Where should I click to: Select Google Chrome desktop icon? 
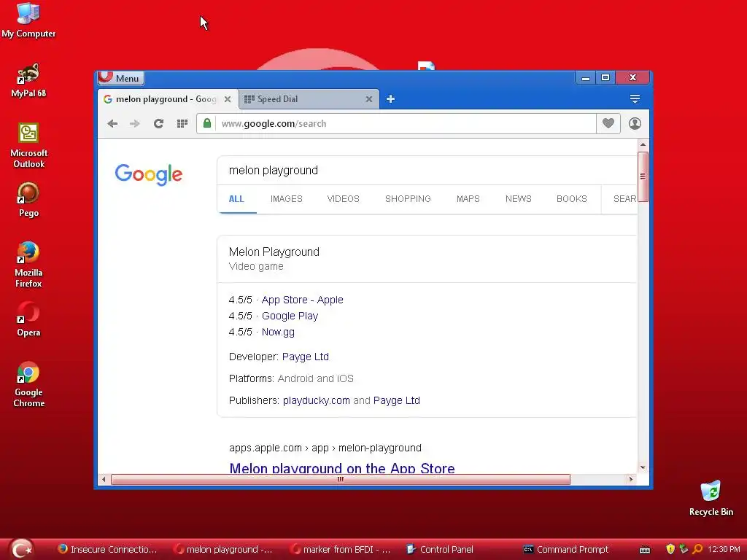pyautogui.click(x=28, y=385)
